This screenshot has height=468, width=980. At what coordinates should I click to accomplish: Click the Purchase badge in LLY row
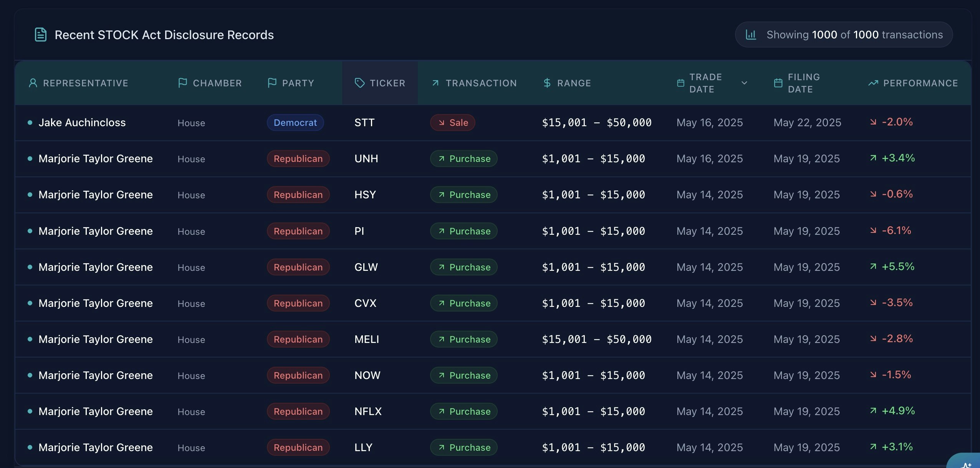(464, 448)
